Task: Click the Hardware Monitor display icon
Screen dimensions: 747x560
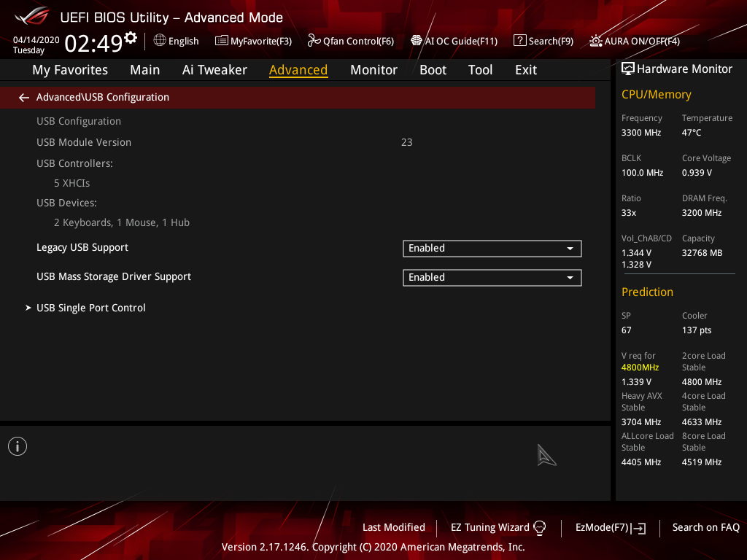Action: click(628, 69)
